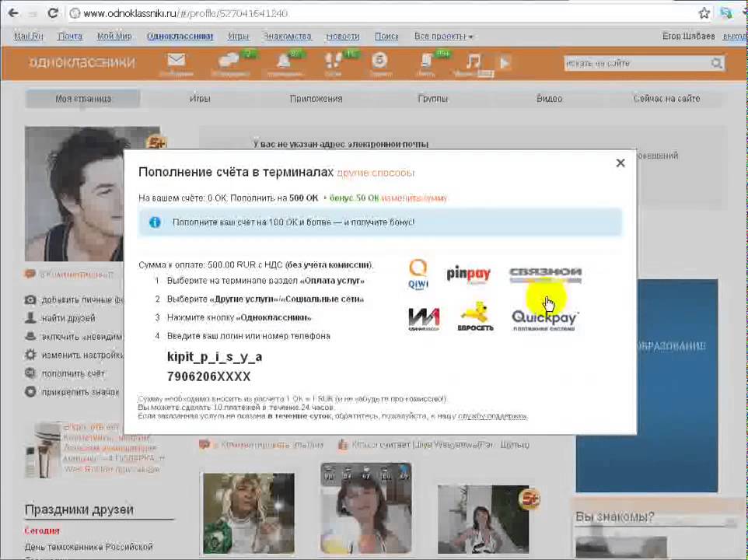Select the Связной payment logo

click(x=545, y=275)
